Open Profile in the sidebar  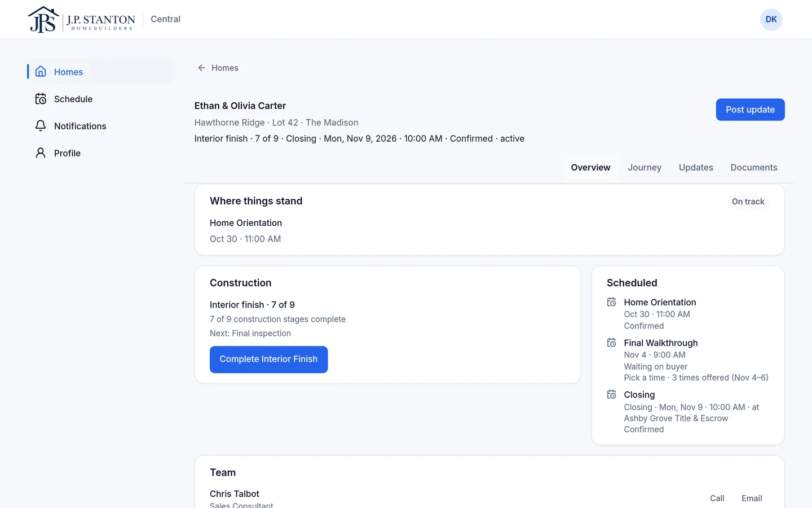coord(100,153)
